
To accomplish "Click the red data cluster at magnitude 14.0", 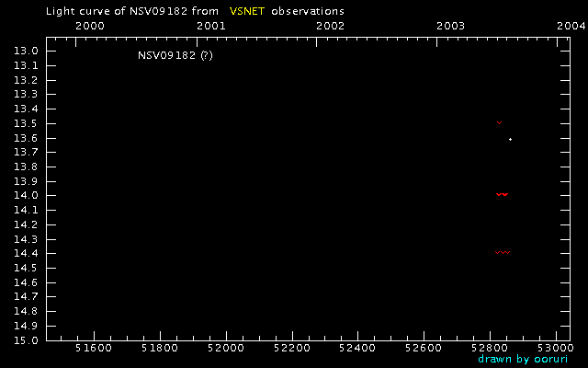I will pyautogui.click(x=502, y=194).
